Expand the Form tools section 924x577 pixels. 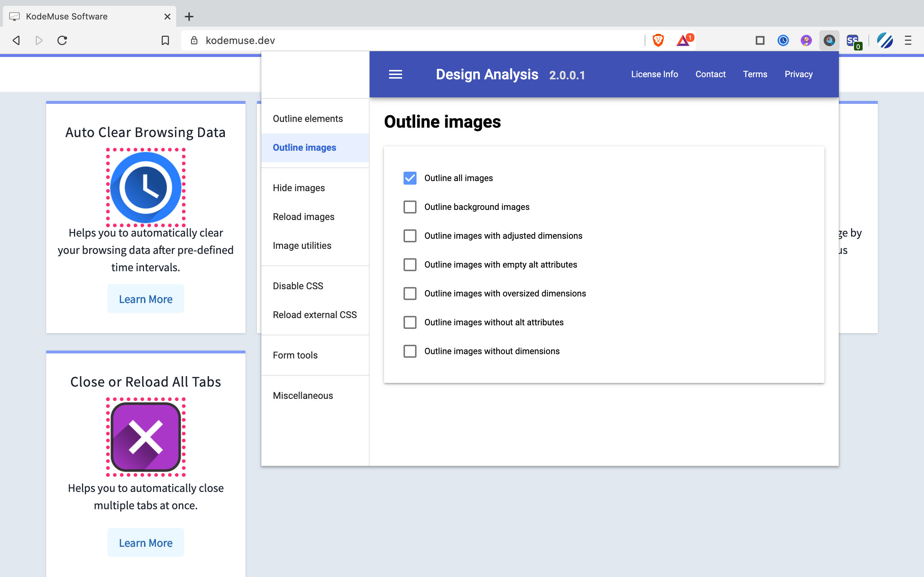[x=295, y=354]
